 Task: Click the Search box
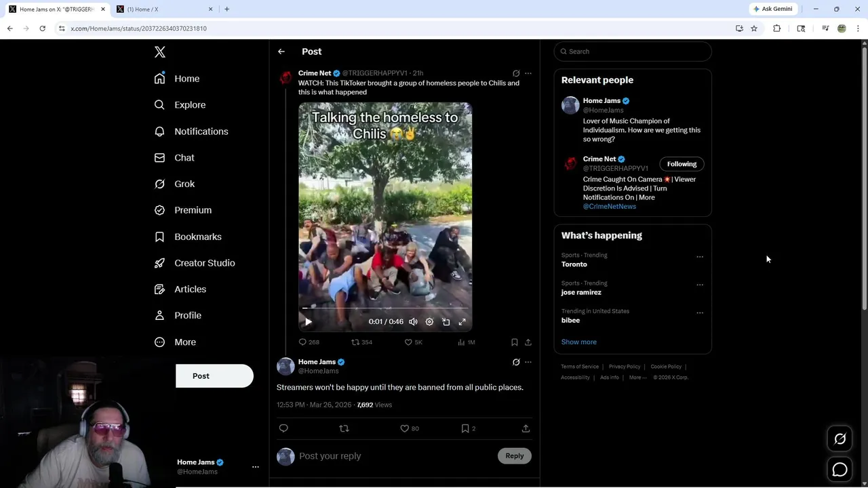633,52
